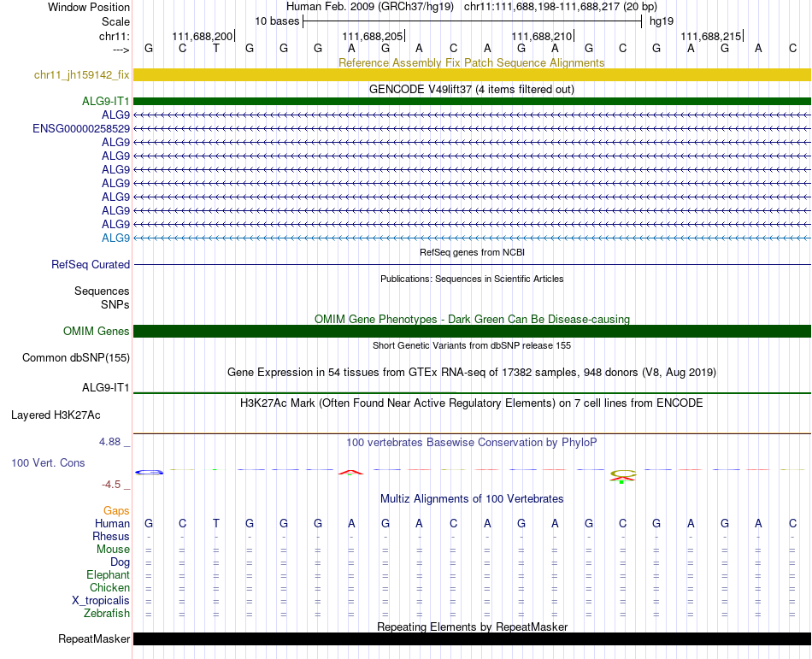Click the Scale label
The height and width of the screenshot is (659, 812).
[115, 21]
